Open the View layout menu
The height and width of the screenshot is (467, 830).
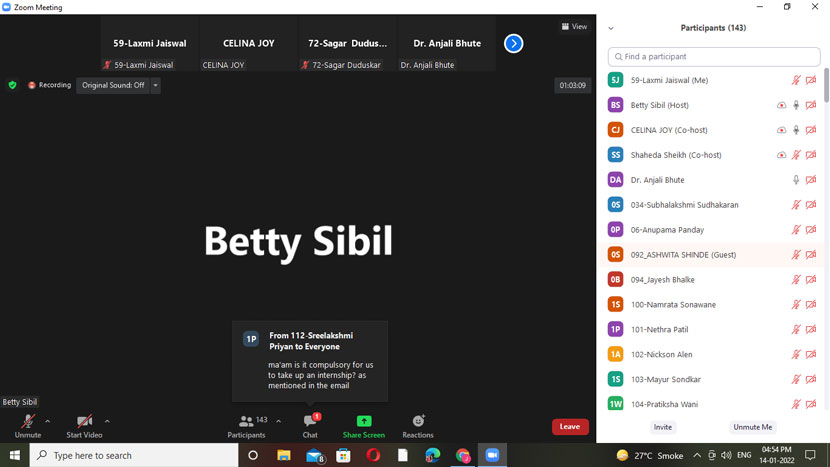click(x=574, y=27)
